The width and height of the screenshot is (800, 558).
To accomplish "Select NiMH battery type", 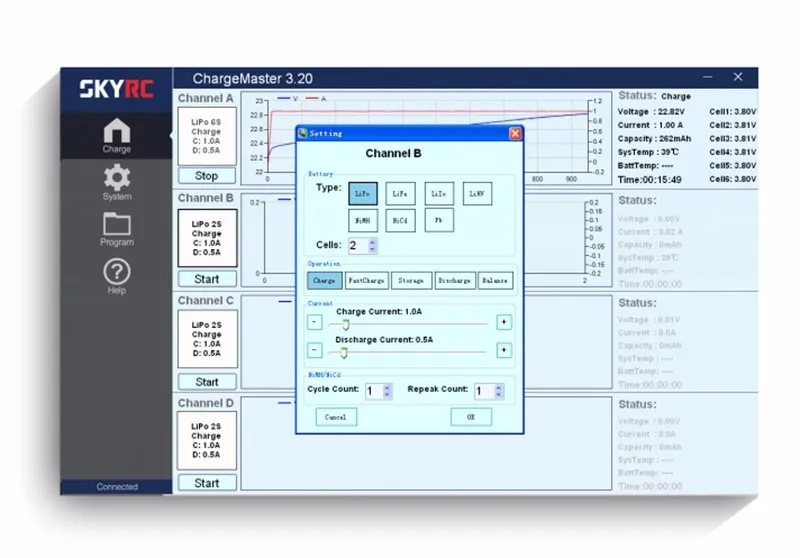I will [363, 220].
